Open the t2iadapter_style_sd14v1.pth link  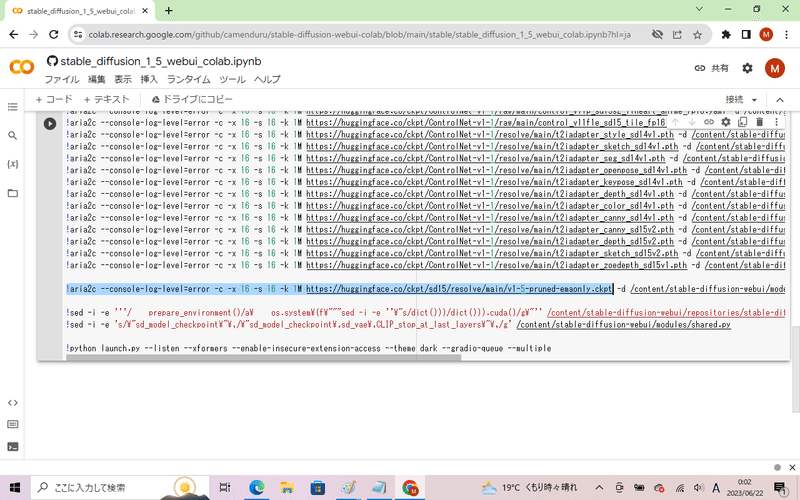pos(490,135)
